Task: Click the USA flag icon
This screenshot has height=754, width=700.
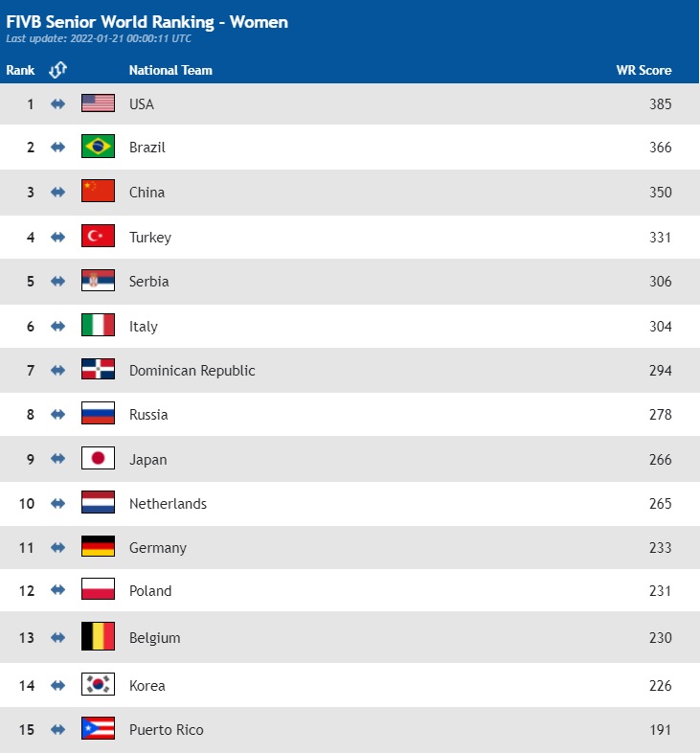Action: pyautogui.click(x=98, y=103)
